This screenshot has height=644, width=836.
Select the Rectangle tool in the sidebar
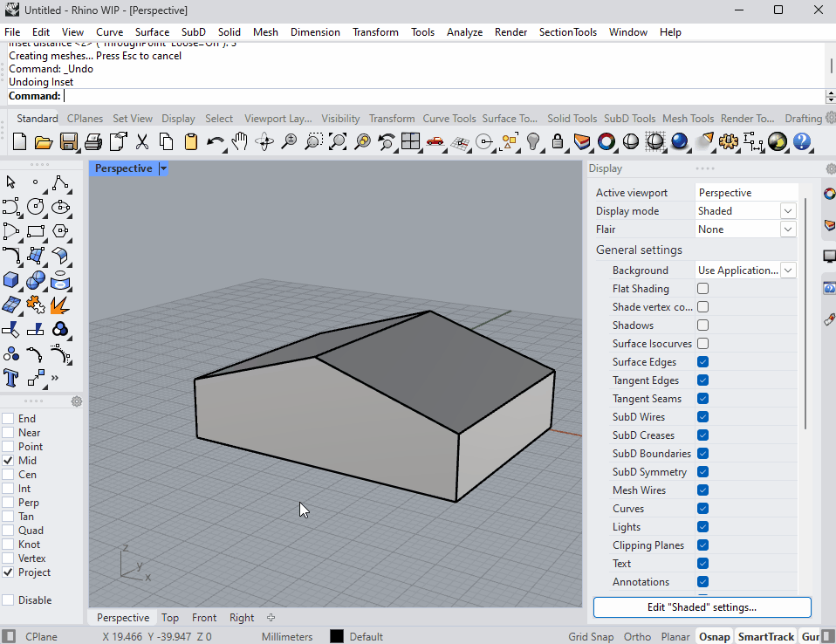[x=36, y=231]
